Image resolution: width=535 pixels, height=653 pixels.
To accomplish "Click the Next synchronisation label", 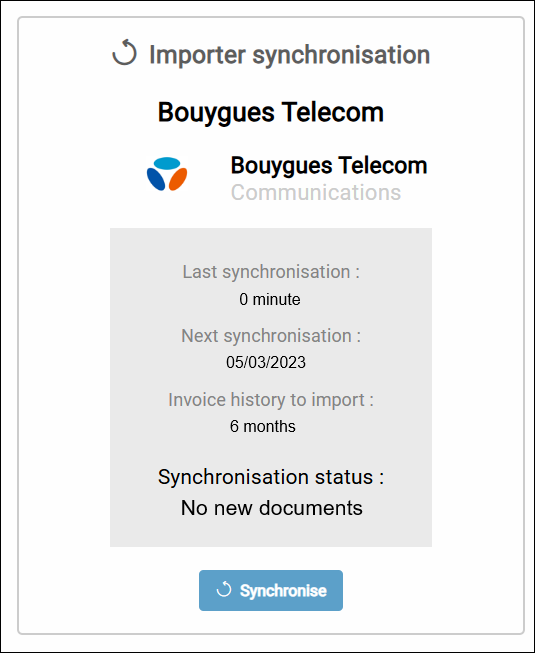I will pos(271,336).
